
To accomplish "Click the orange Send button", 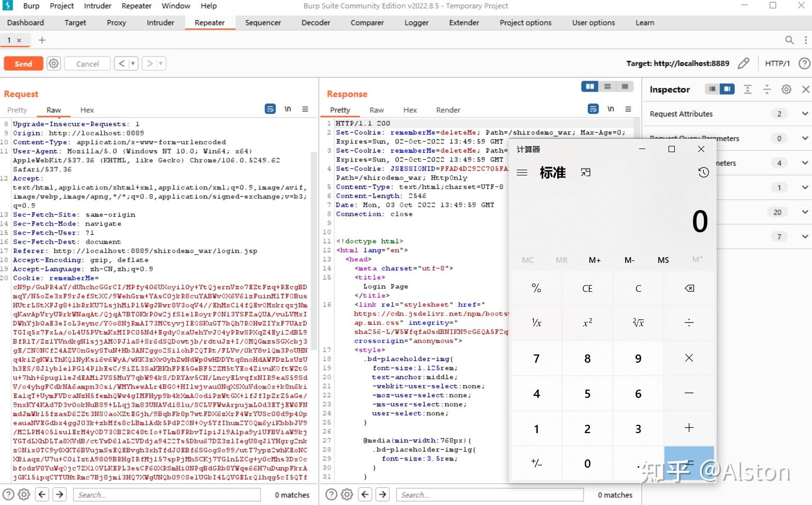I will (x=23, y=64).
